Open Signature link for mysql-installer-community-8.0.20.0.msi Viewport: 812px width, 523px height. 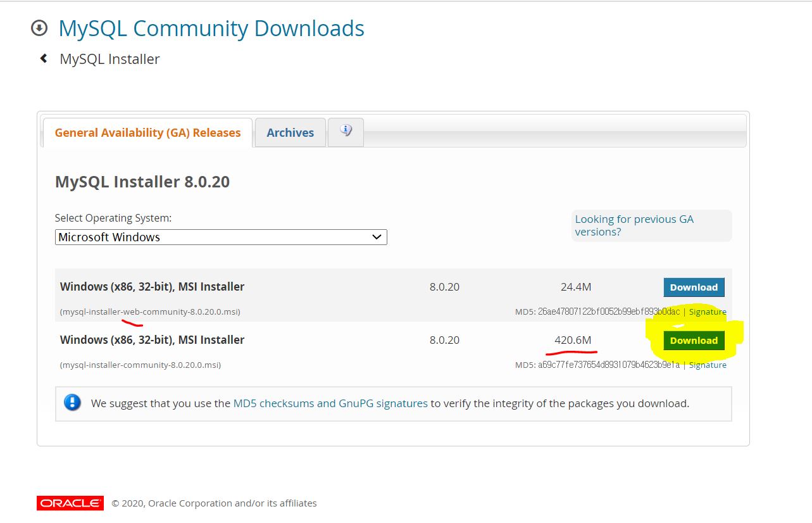pos(708,365)
